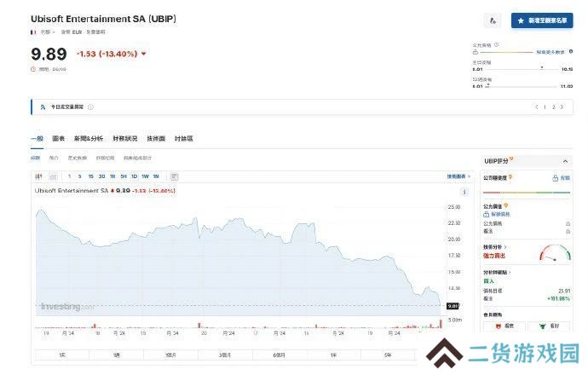Viewport: 588px width, 375px height.
Task: Select the fifth sub-tab, the last one
Action: pyautogui.click(x=137, y=159)
